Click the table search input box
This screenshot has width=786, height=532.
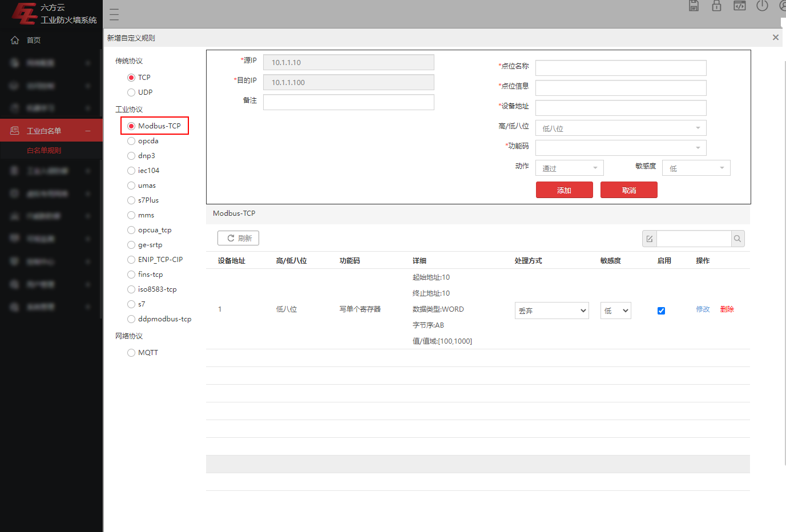pyautogui.click(x=694, y=239)
